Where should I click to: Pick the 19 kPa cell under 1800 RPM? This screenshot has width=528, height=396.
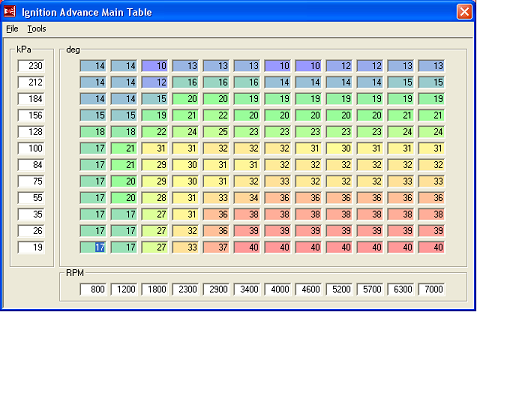[155, 247]
